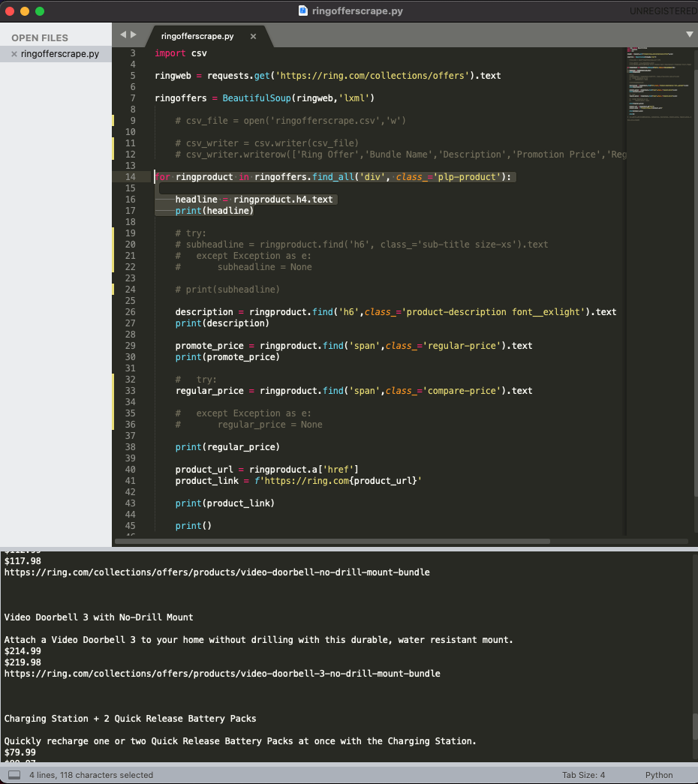Image resolution: width=698 pixels, height=784 pixels.
Task: Click the video-doorbell-3-no-drill-mount-bundle URL output
Action: (x=222, y=674)
